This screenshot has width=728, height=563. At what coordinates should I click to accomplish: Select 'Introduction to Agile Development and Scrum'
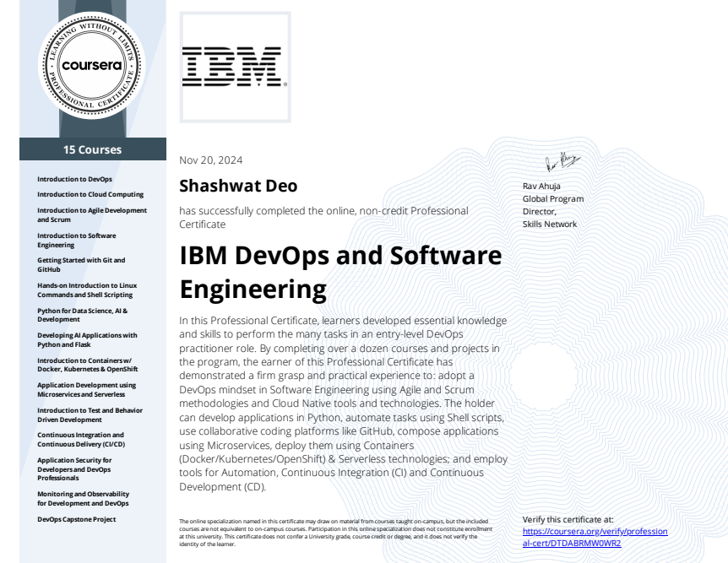point(92,215)
